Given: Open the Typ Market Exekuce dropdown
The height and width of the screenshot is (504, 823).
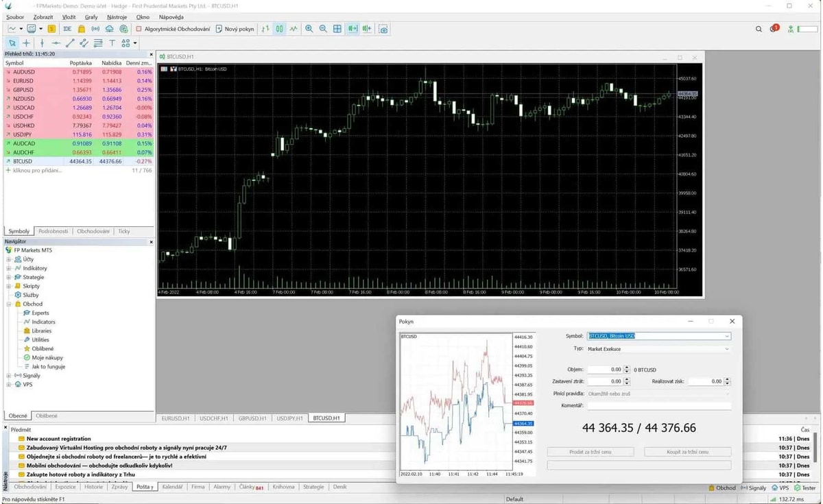Looking at the screenshot, I should (x=659, y=349).
